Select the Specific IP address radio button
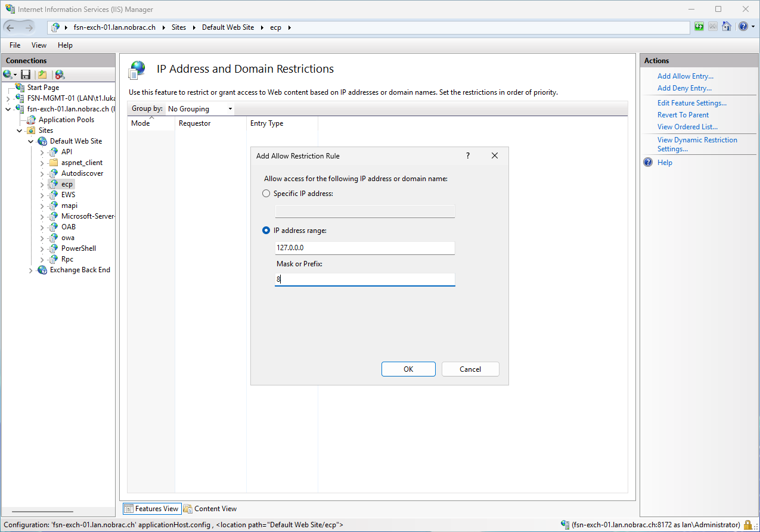This screenshot has height=532, width=760. coord(266,194)
